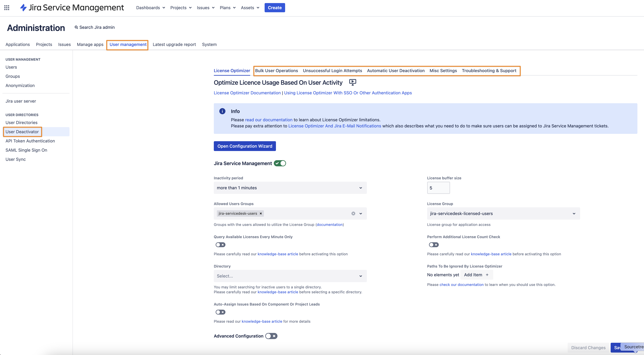Screen dimensions: 644x355
Task: Expand the License Group dropdown
Action: click(x=503, y=213)
